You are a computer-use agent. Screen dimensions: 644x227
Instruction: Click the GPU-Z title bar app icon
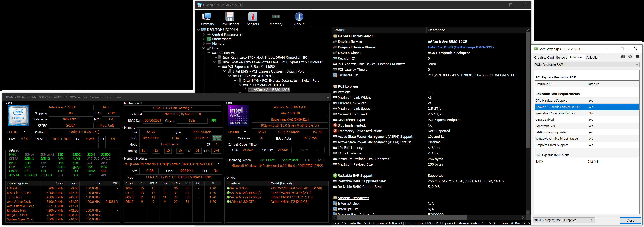pos(535,49)
